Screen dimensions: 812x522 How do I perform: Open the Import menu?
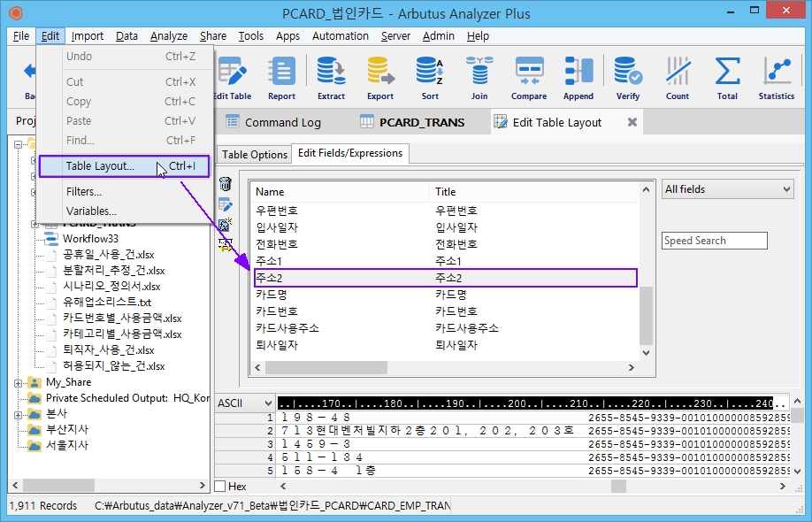(x=87, y=35)
